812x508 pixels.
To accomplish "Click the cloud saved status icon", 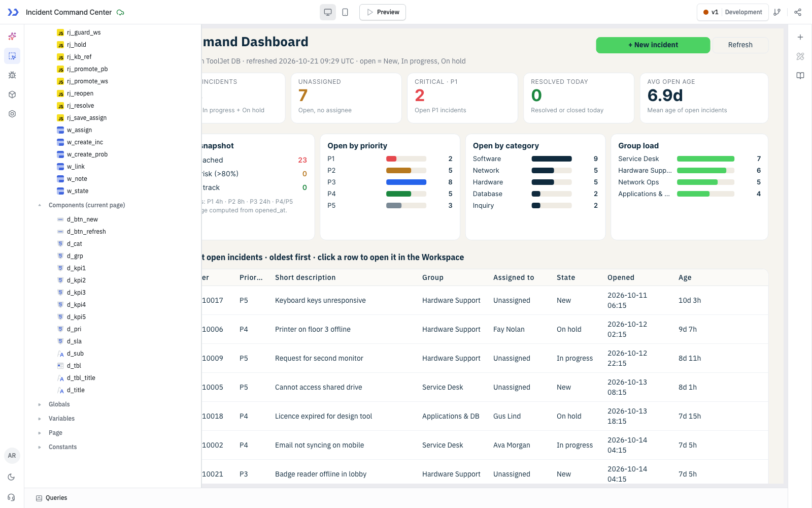I will tap(120, 12).
